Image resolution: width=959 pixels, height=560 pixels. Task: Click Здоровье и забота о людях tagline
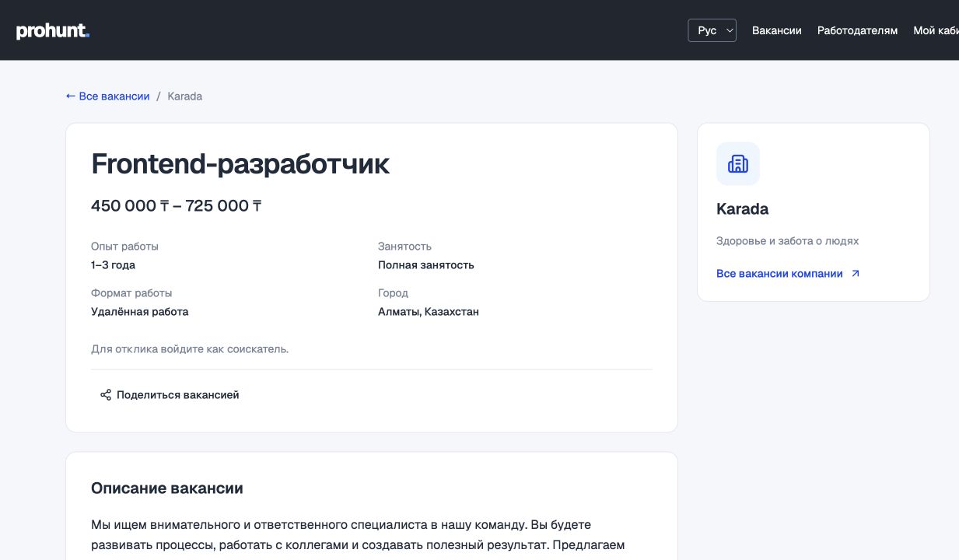pos(787,241)
